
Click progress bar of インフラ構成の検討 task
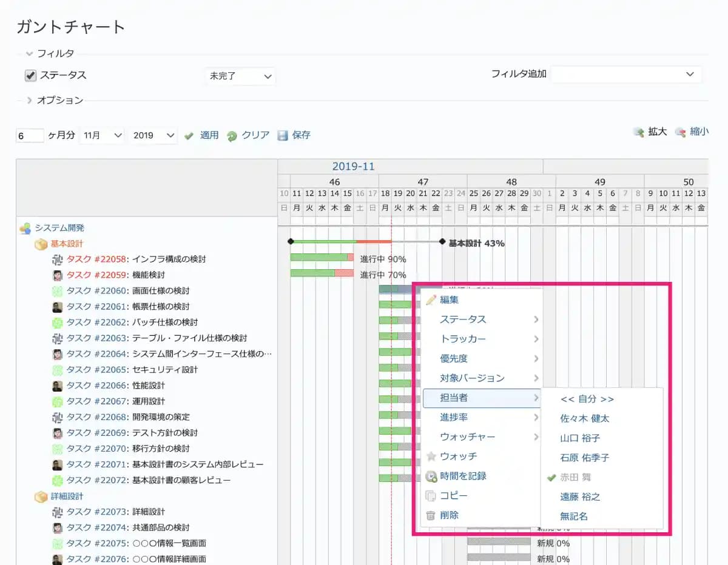coord(319,257)
